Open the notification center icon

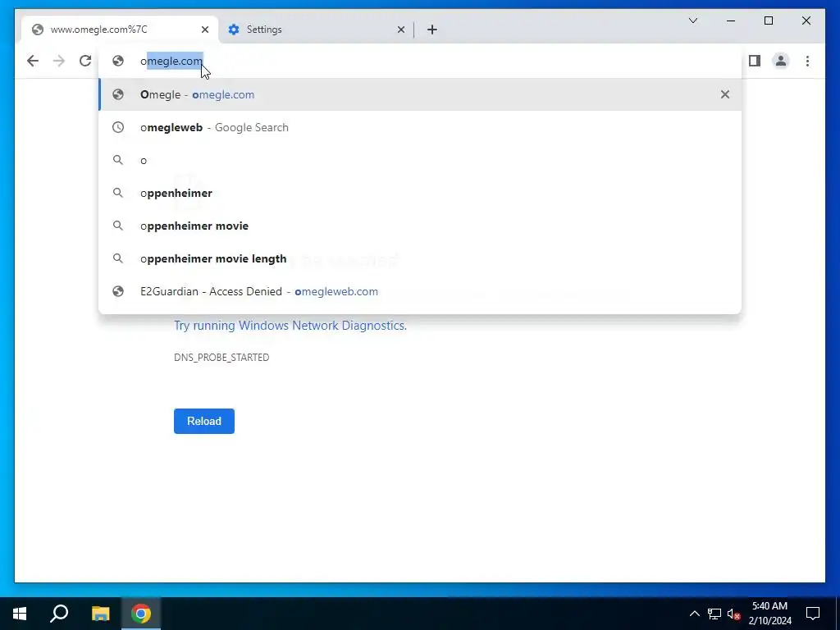coord(813,614)
